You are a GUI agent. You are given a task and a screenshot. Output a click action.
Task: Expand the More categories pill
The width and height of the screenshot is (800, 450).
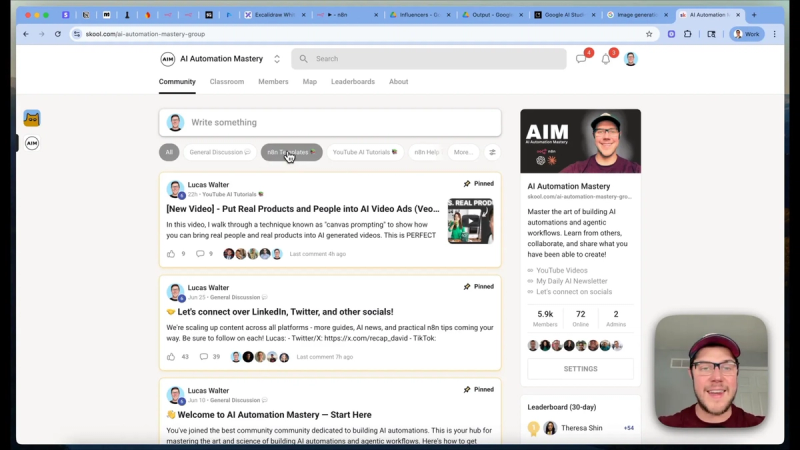tap(463, 152)
